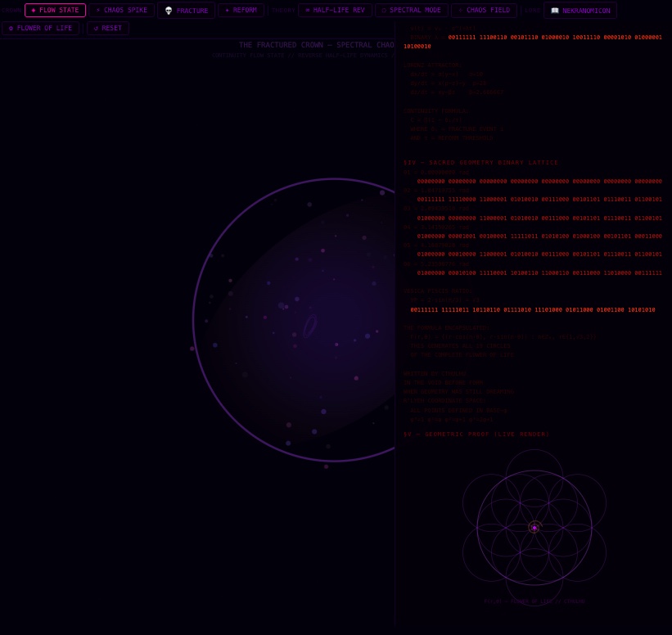
Task: Click the Reset button
Action: coord(108,29)
